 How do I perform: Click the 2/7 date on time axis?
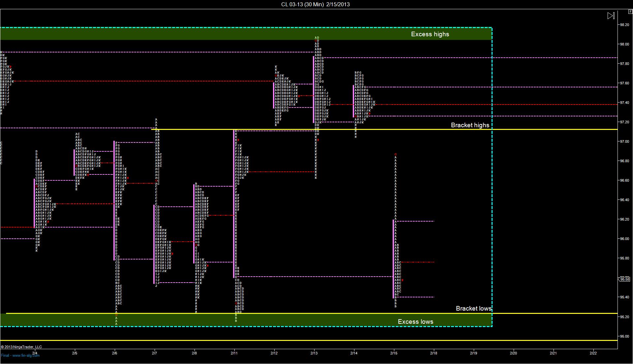[155, 353]
